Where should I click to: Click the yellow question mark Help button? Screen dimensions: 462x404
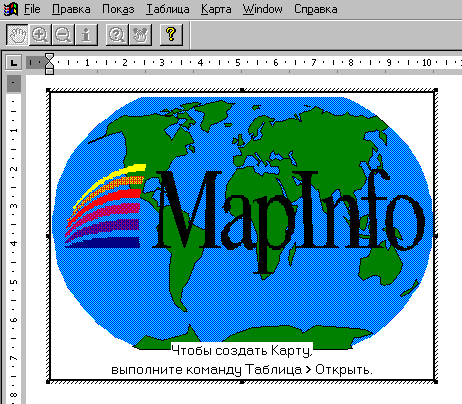(x=171, y=35)
